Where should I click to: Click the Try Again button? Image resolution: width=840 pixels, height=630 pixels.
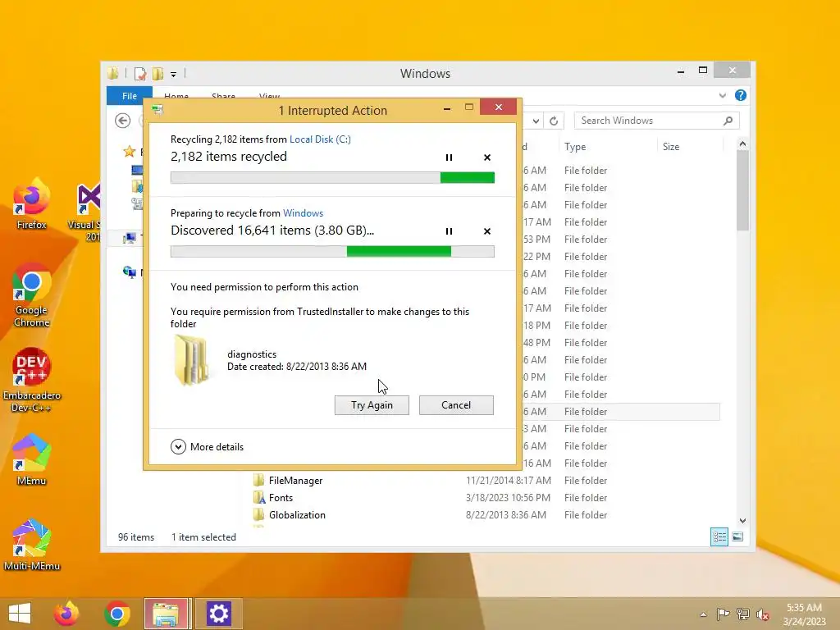(x=372, y=405)
